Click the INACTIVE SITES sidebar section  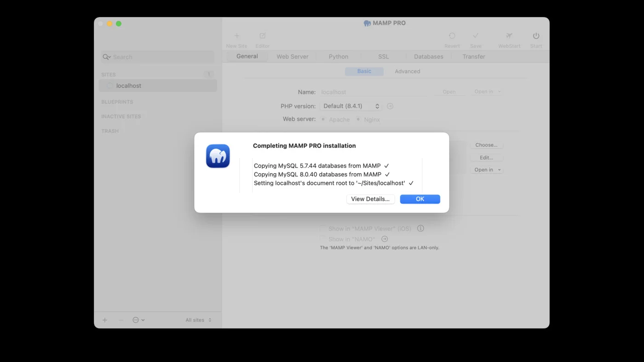pyautogui.click(x=121, y=117)
